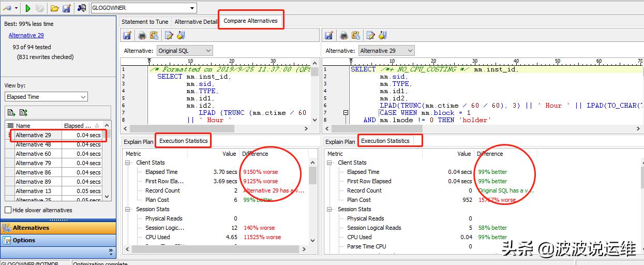
Task: Open right pane Explain Plan tab
Action: (x=340, y=141)
